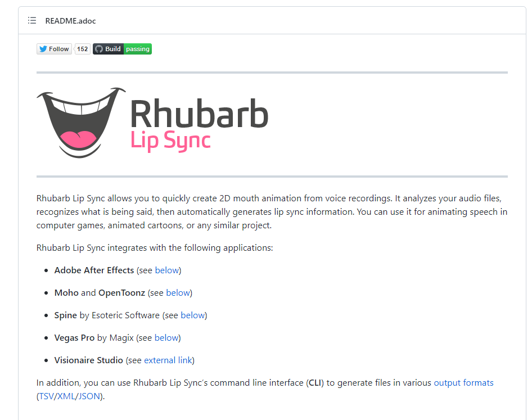Click the README.adoc file name

[x=70, y=21]
